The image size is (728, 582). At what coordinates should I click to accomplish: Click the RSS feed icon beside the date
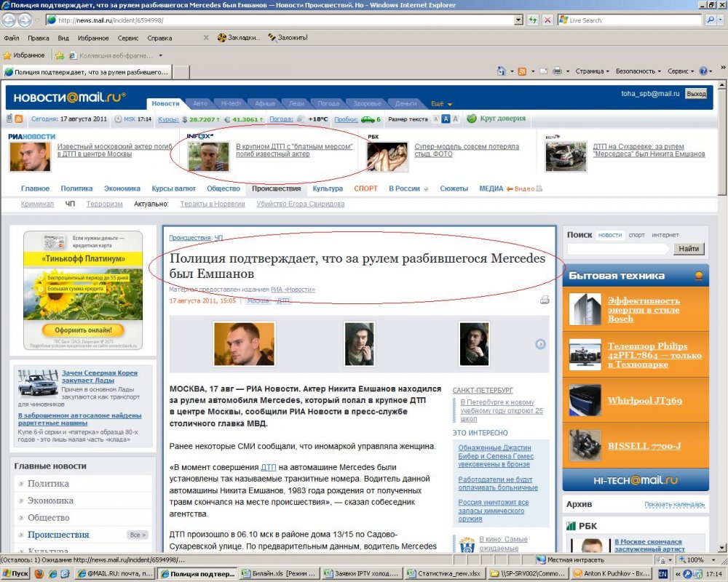(20, 119)
